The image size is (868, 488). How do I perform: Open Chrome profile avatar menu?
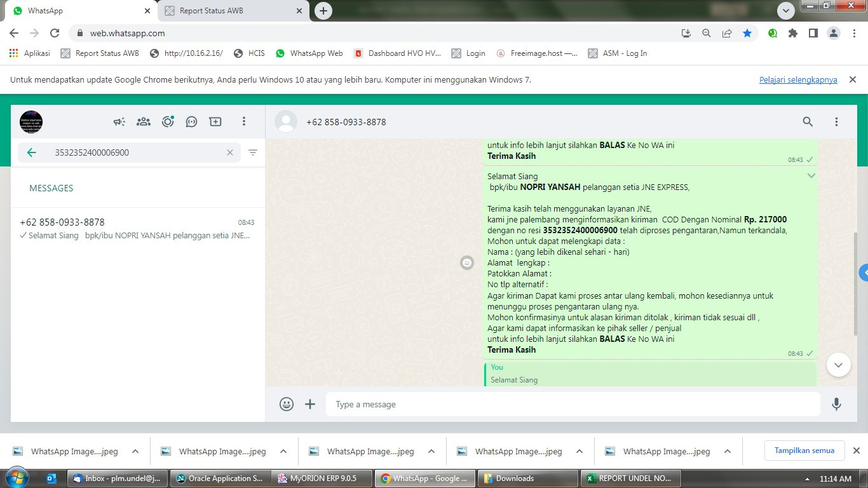tap(833, 33)
